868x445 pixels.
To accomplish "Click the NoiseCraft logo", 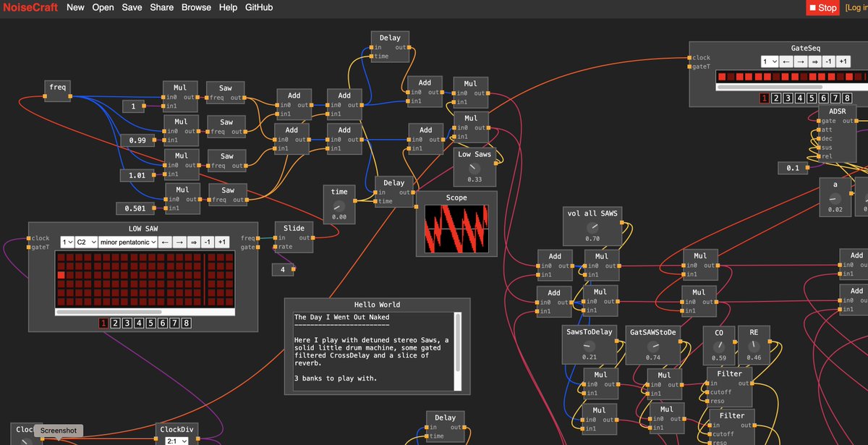I will pos(30,7).
